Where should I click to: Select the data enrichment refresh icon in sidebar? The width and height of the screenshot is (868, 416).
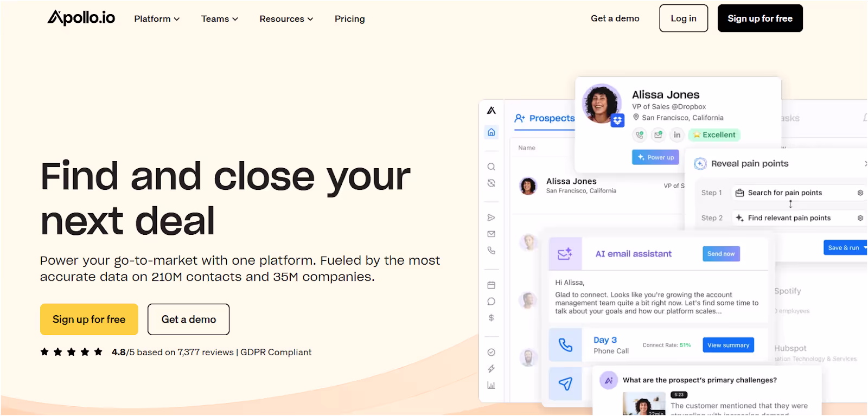492,183
